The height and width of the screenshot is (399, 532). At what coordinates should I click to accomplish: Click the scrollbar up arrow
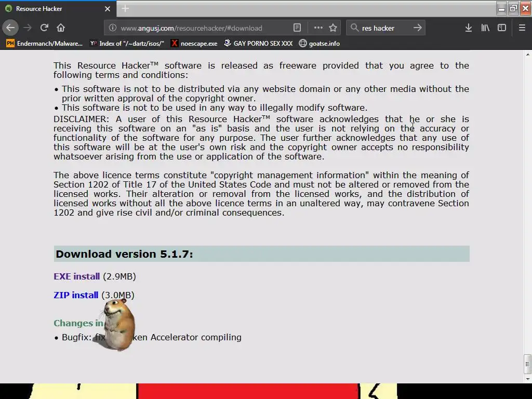tap(528, 54)
